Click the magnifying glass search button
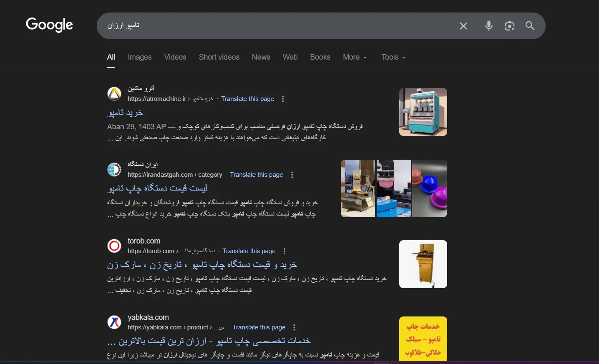 [x=530, y=26]
